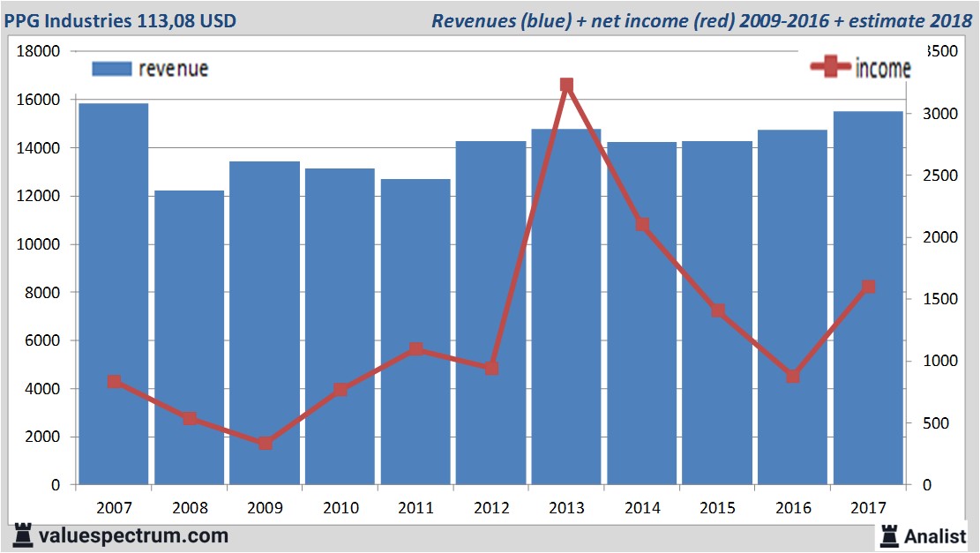Click the 2009 x-axis label
This screenshot has height=553, width=980.
coord(265,507)
